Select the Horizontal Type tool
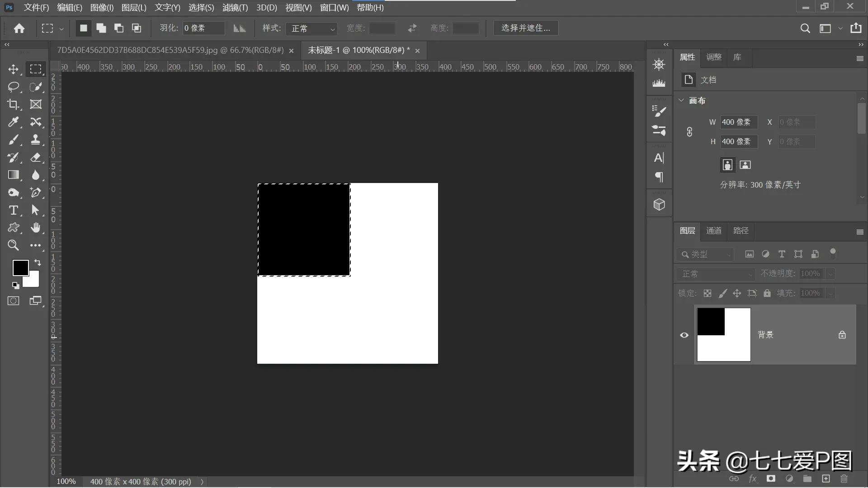Image resolution: width=868 pixels, height=488 pixels. pyautogui.click(x=13, y=210)
